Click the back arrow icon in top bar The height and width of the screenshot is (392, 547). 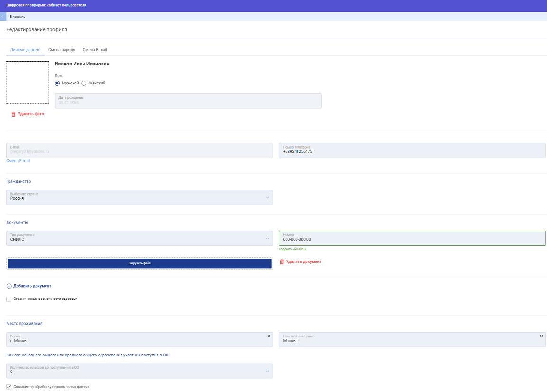point(3,17)
